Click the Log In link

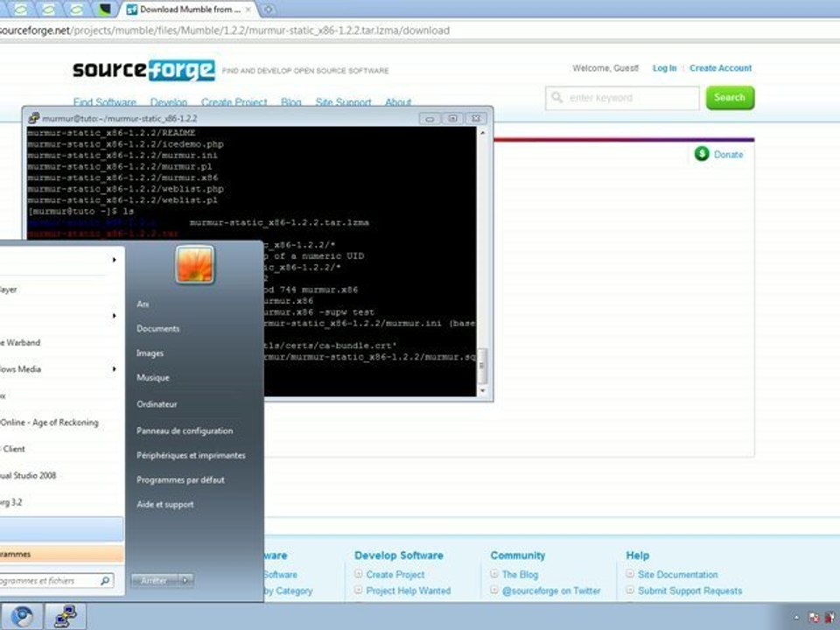(x=664, y=68)
